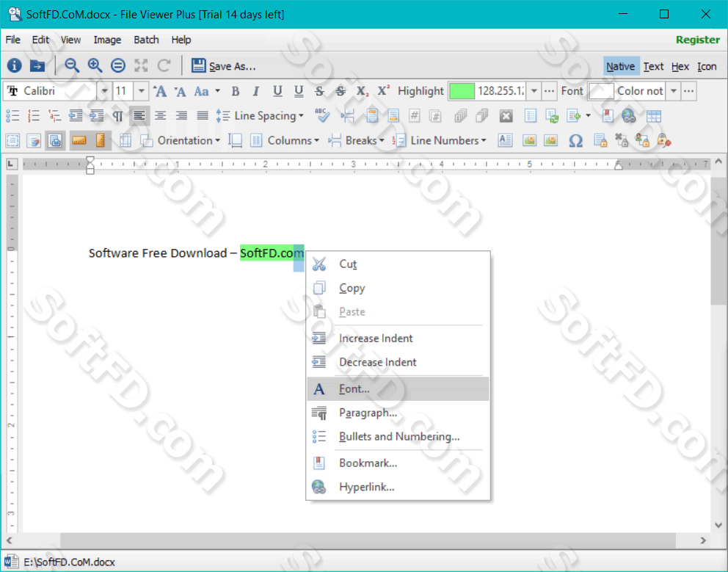Viewport: 728px width, 572px height.
Task: Open the font size 11 dropdown
Action: point(141,91)
